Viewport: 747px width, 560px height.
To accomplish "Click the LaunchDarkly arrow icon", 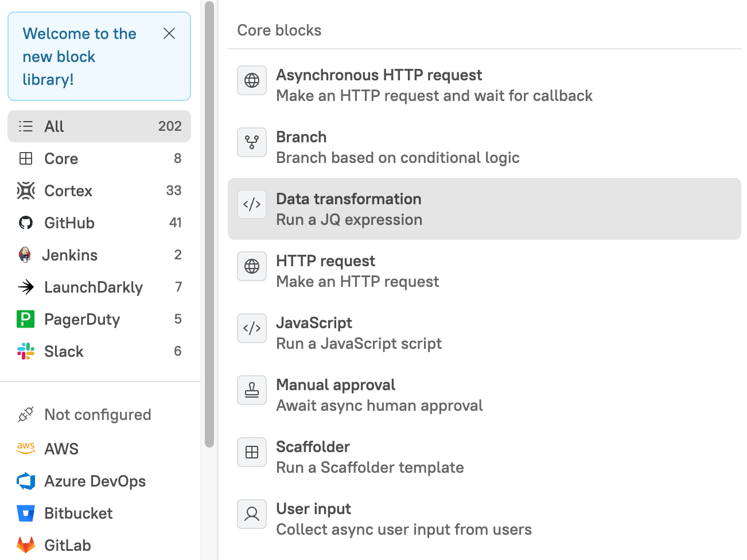I will (26, 287).
